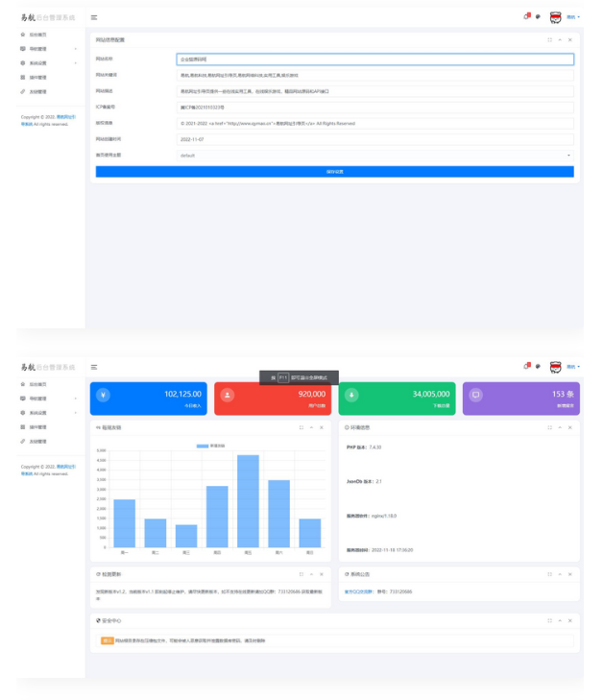
Task: Click the user icon on the red card
Action: [x=228, y=394]
